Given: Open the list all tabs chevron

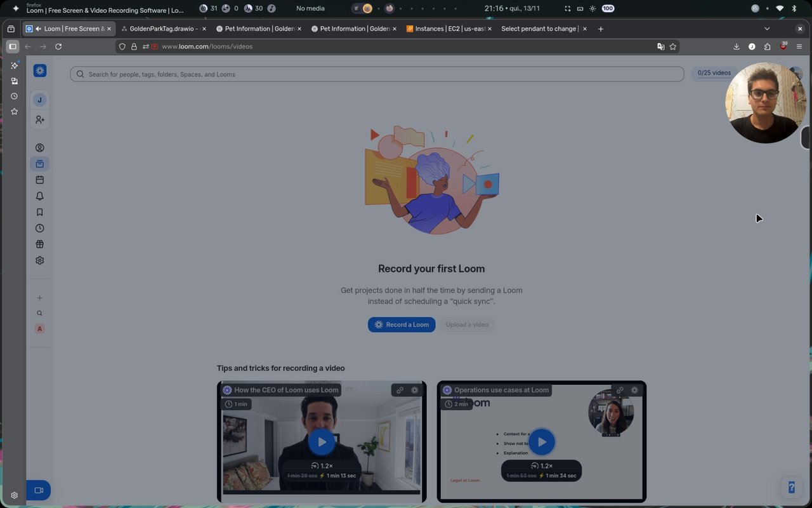Looking at the screenshot, I should click(767, 29).
